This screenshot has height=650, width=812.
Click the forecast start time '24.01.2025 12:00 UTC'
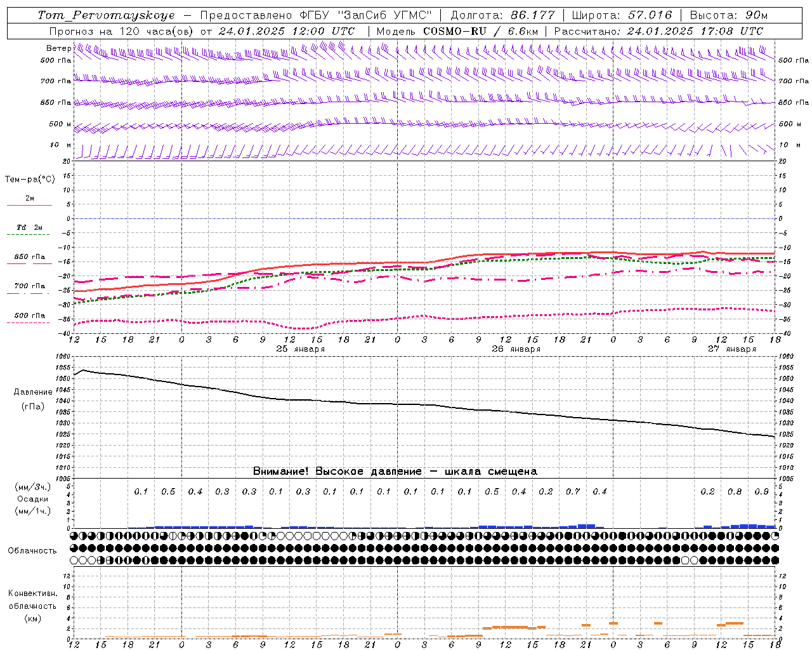pyautogui.click(x=287, y=31)
